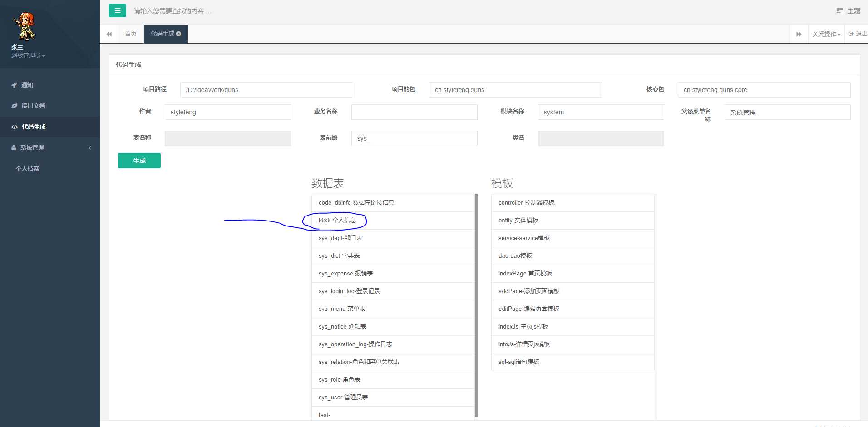Select template sql-sql语句模板
The width and height of the screenshot is (868, 427).
(x=573, y=362)
